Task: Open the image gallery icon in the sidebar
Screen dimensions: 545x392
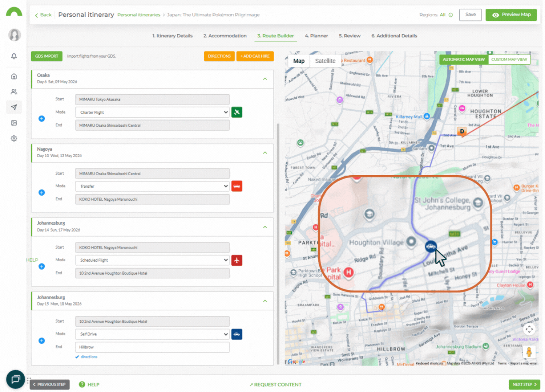Action: [x=14, y=123]
